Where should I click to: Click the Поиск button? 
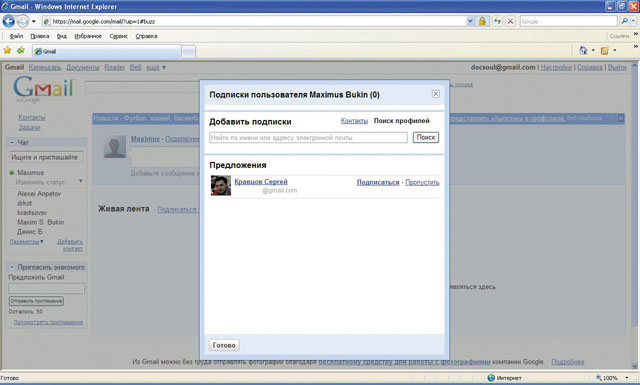click(426, 138)
